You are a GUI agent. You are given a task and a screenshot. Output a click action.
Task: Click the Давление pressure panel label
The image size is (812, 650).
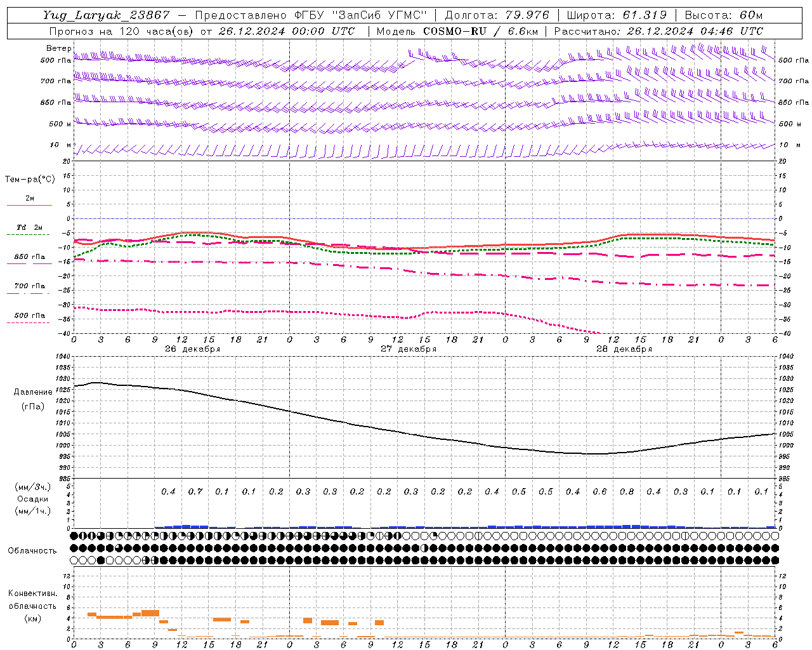(x=33, y=392)
